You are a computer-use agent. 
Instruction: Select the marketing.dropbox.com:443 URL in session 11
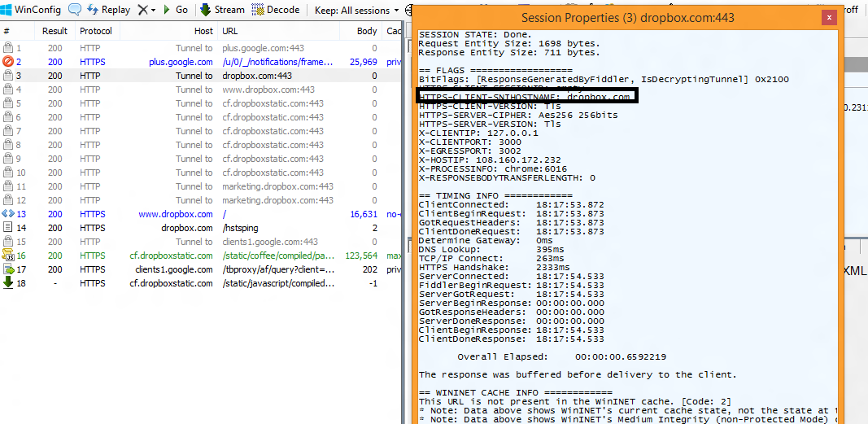(x=278, y=186)
